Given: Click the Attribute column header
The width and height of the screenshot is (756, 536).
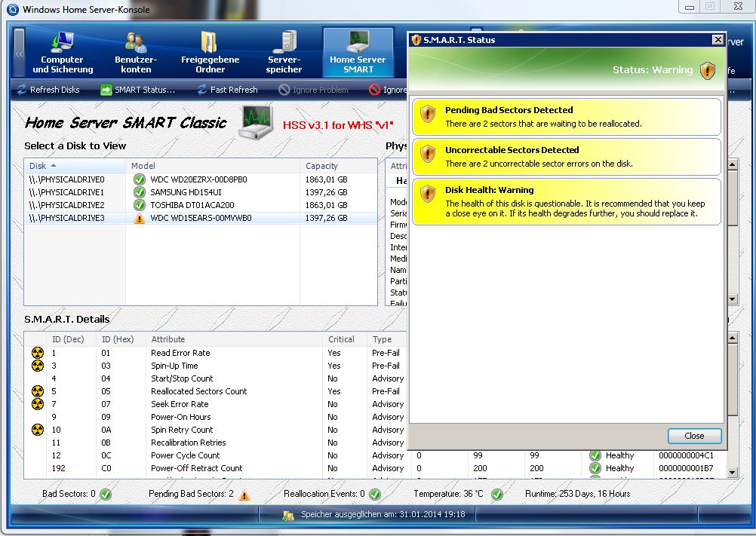Looking at the screenshot, I should click(x=235, y=339).
